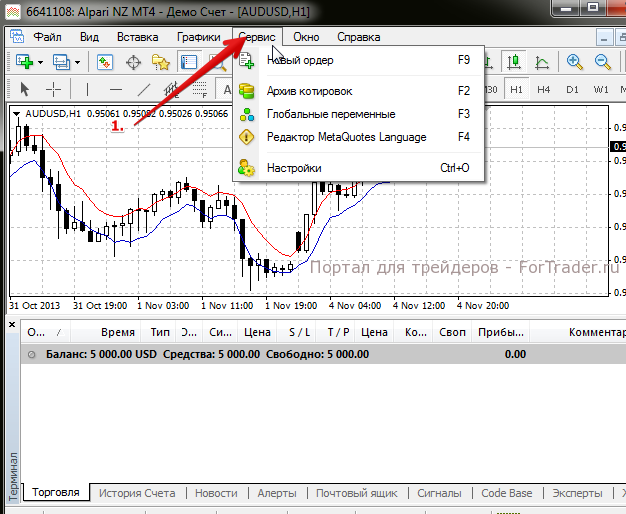This screenshot has height=514, width=626.
Task: Select the Crosshair tool
Action: pyautogui.click(x=54, y=89)
